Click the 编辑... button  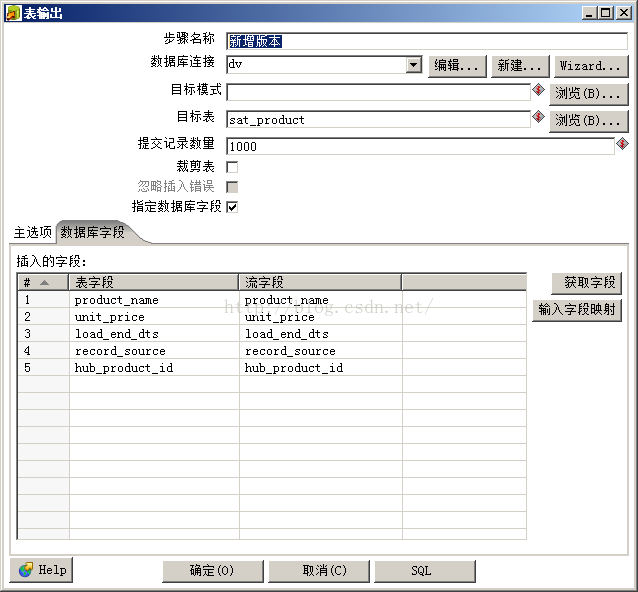coord(457,66)
